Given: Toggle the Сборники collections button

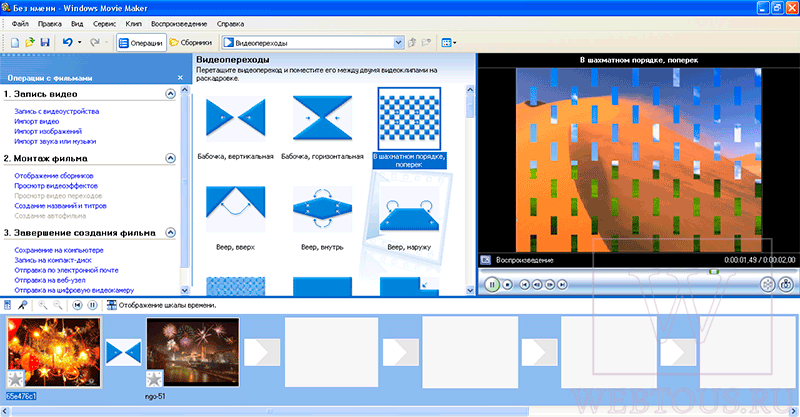Looking at the screenshot, I should [x=190, y=43].
